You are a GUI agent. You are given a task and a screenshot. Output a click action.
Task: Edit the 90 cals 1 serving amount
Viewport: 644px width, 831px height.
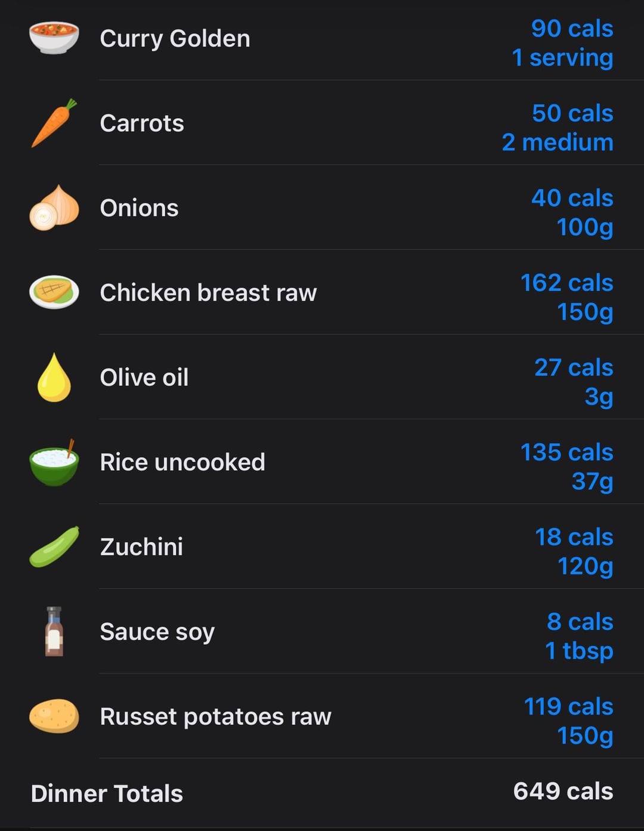click(562, 43)
